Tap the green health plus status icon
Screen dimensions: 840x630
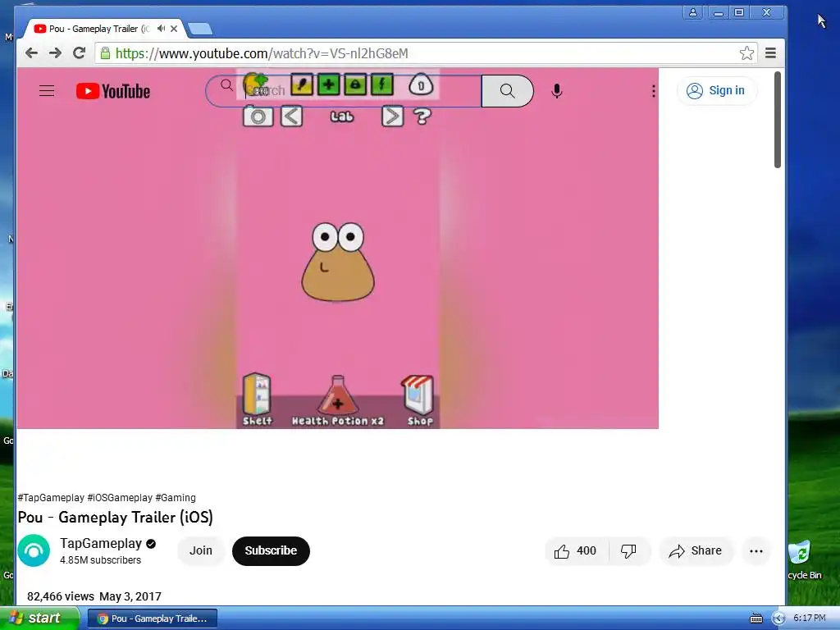coord(328,84)
